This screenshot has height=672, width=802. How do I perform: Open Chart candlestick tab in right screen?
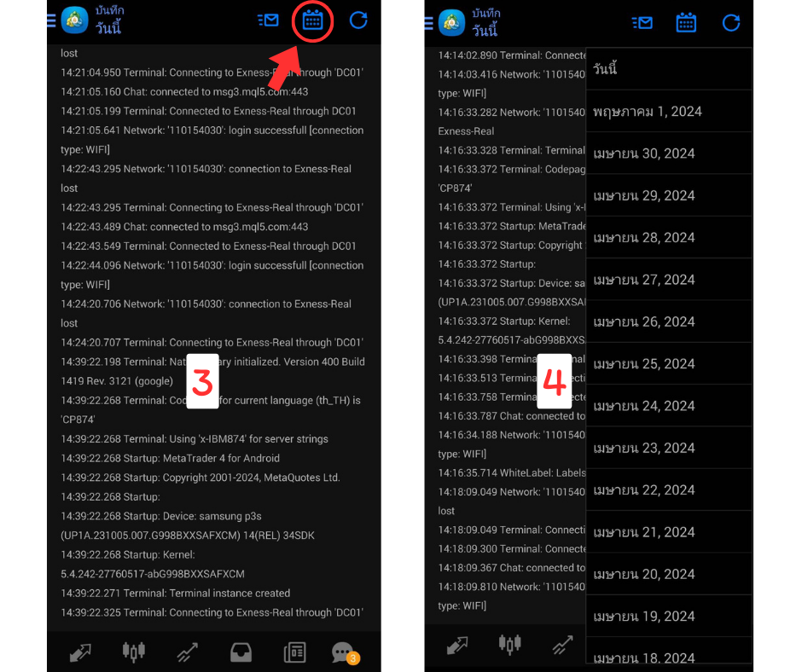click(x=510, y=644)
